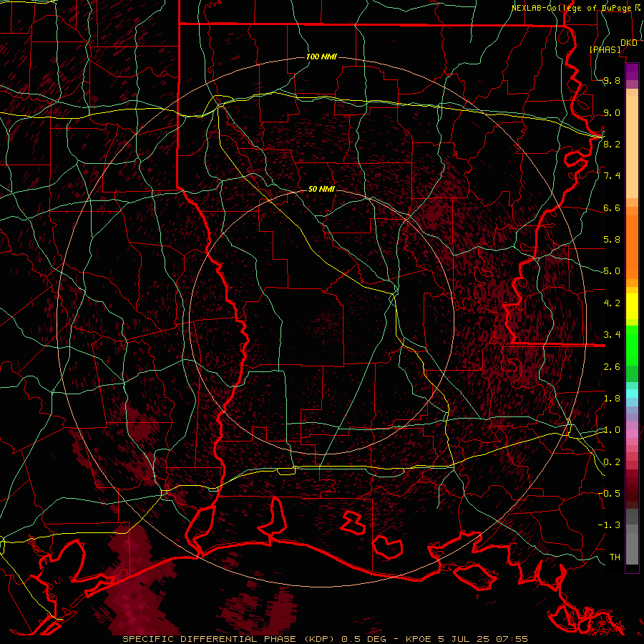The height and width of the screenshot is (644, 644).
Task: Click the 4.2 value on the color scale
Action: pyautogui.click(x=612, y=303)
